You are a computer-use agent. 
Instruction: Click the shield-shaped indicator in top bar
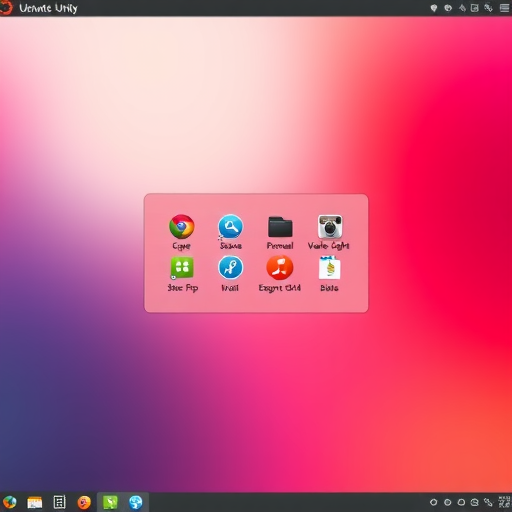(434, 8)
